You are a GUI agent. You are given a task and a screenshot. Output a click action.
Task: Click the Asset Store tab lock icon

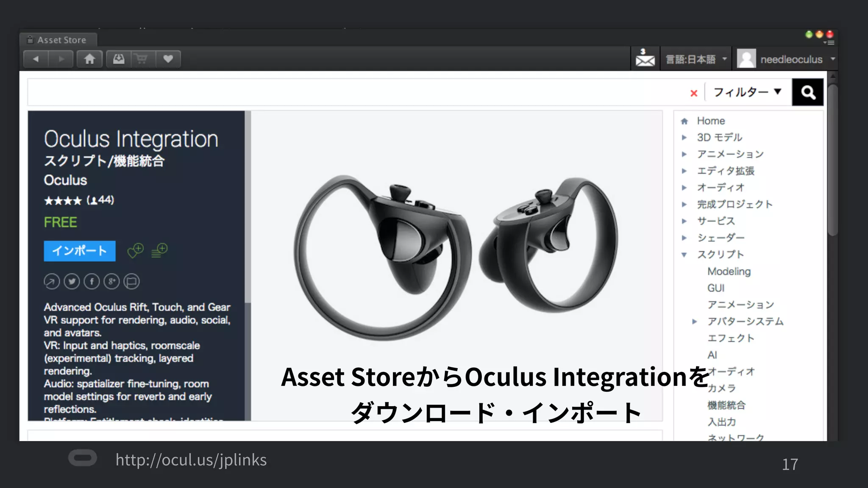click(x=30, y=39)
